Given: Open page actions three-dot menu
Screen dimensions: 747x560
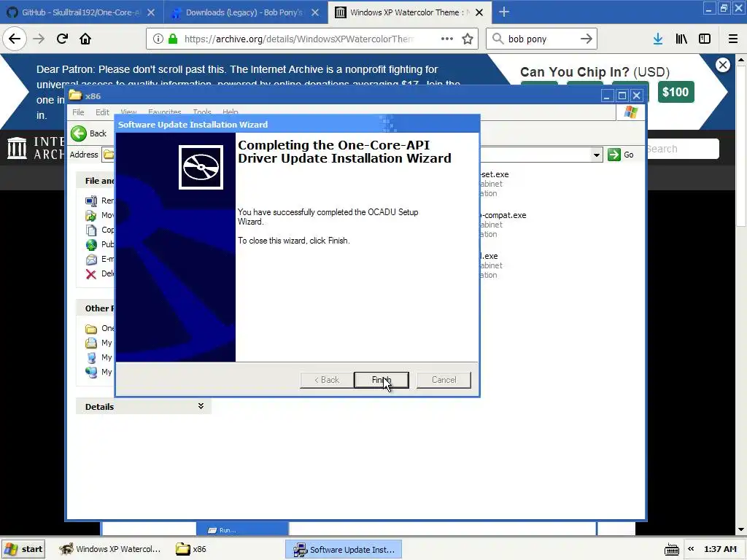Looking at the screenshot, I should click(447, 39).
